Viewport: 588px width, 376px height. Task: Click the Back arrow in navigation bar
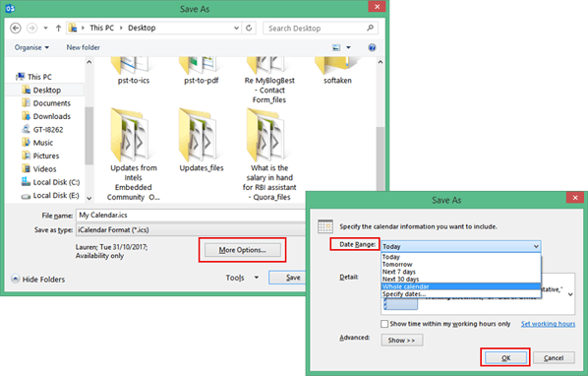pos(16,28)
